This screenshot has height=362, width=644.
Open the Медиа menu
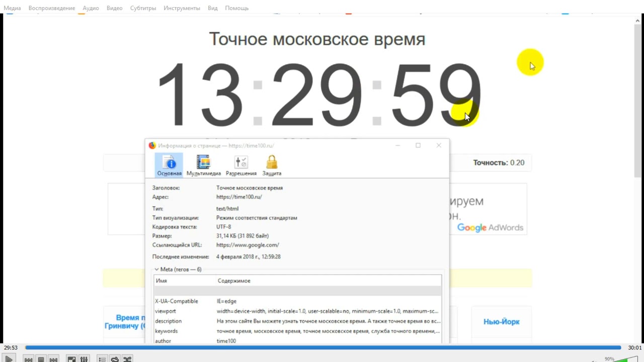coord(13,8)
